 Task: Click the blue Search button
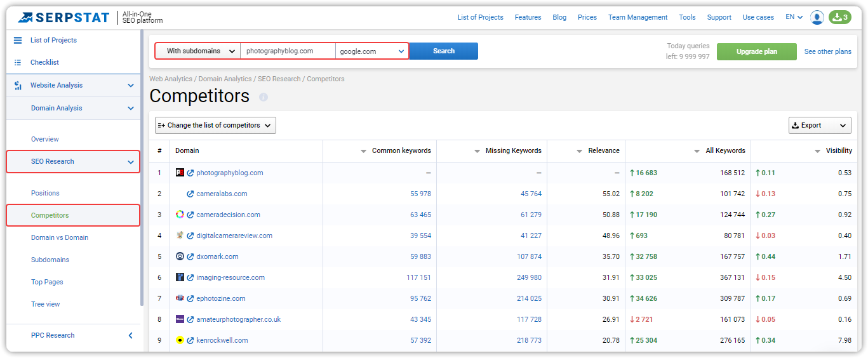pyautogui.click(x=444, y=51)
